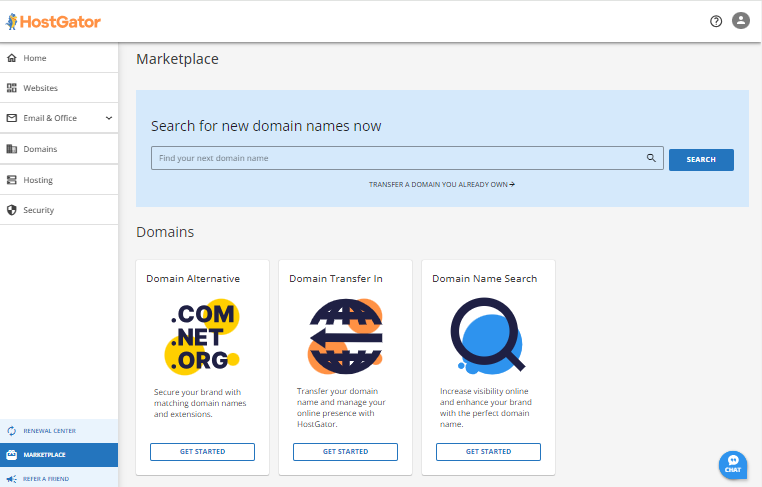Click the .COM .NET .ORG illustration
This screenshot has width=762, height=487.
click(x=202, y=336)
